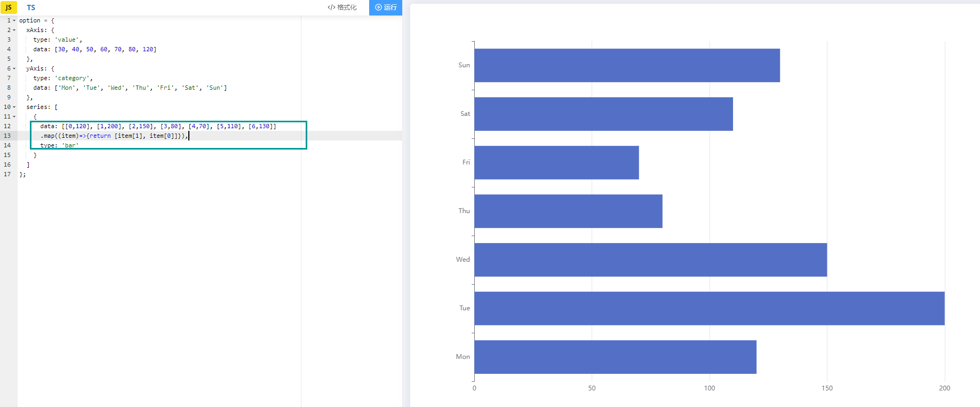Image resolution: width=980 pixels, height=407 pixels.
Task: Switch to the JS tab
Action: point(9,7)
